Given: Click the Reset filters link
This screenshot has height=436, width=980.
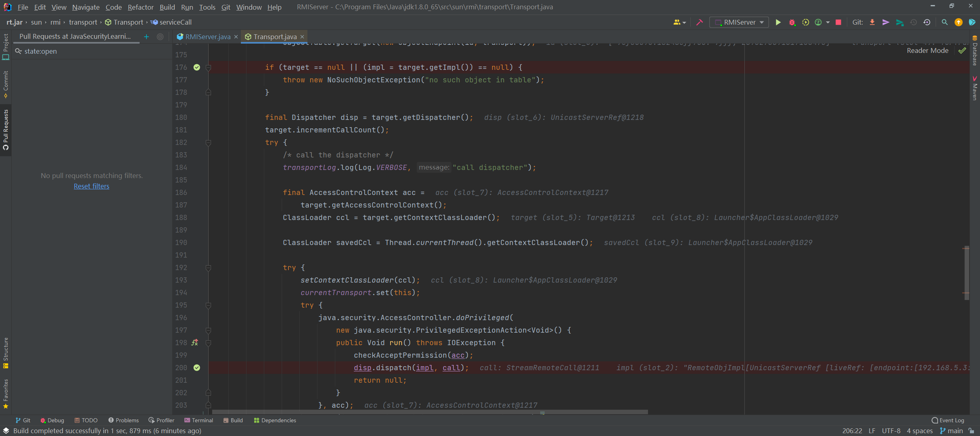Looking at the screenshot, I should [91, 186].
